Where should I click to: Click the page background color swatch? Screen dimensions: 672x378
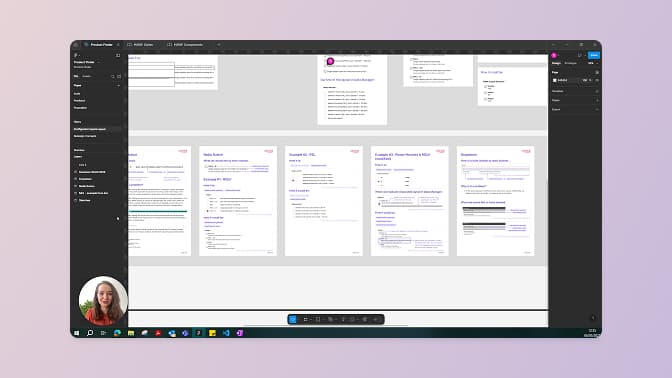click(555, 80)
